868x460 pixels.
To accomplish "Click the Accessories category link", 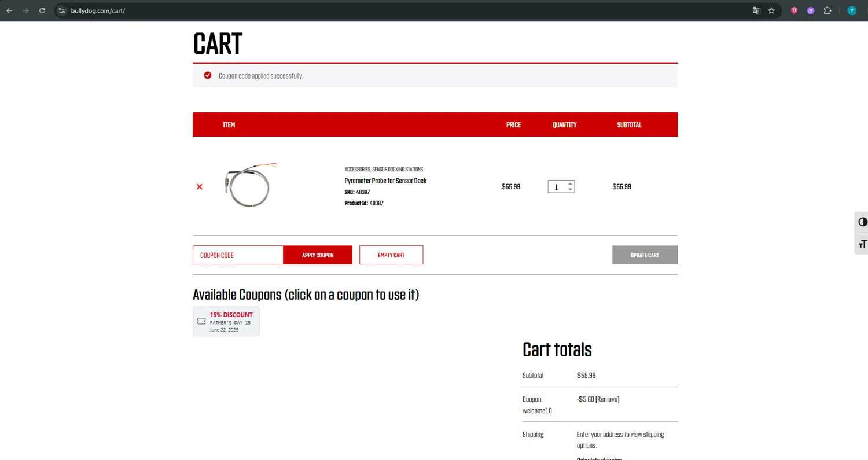I will [357, 170].
